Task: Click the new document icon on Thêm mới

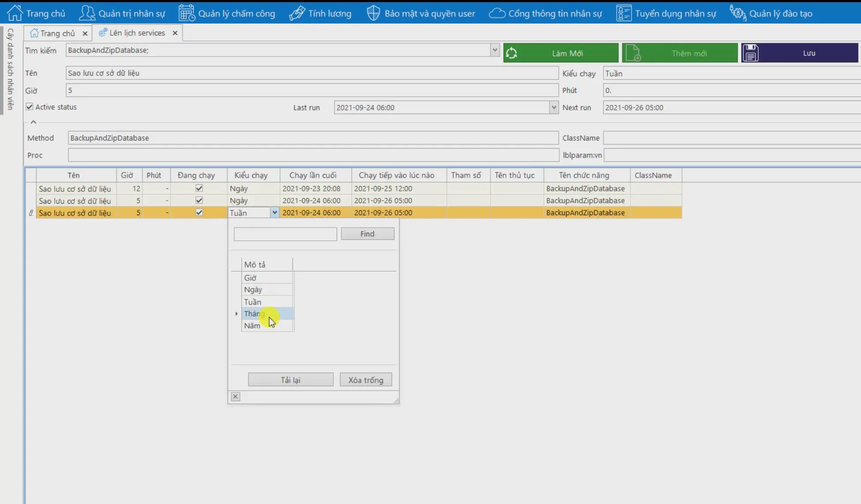Action: (633, 53)
